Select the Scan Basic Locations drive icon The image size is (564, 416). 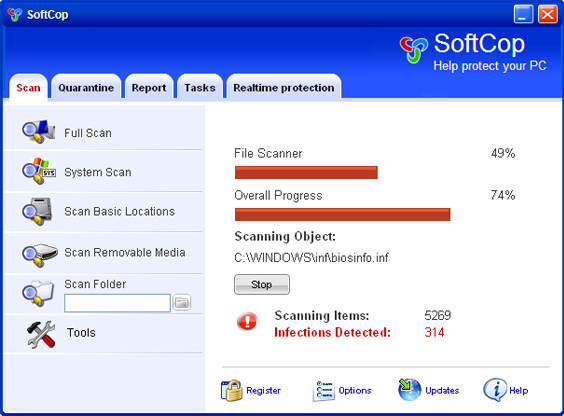[x=37, y=211]
